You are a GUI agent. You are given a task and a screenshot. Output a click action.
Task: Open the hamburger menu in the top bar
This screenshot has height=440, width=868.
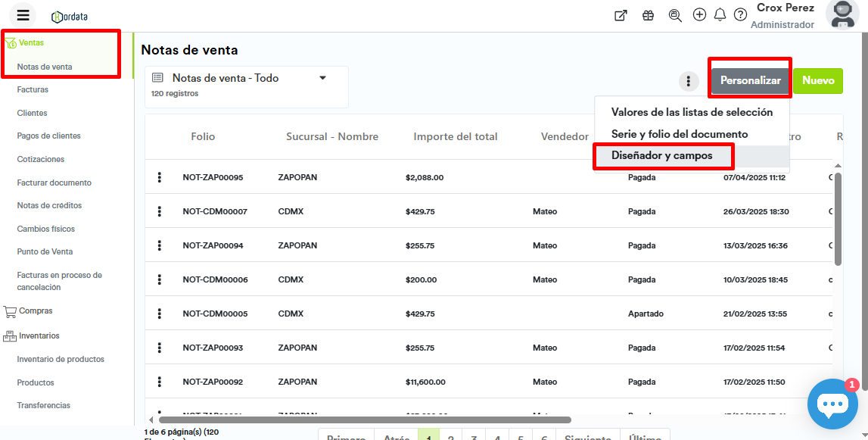pos(23,15)
